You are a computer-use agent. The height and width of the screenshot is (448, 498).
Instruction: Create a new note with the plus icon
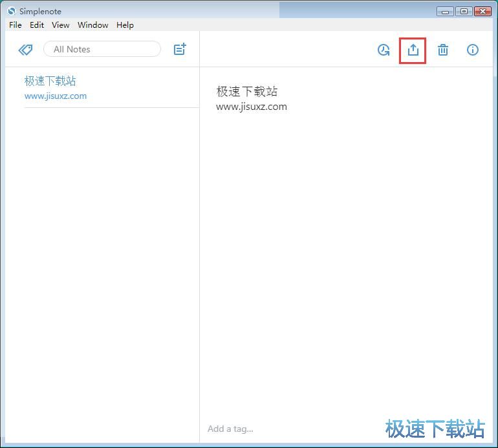pyautogui.click(x=180, y=49)
